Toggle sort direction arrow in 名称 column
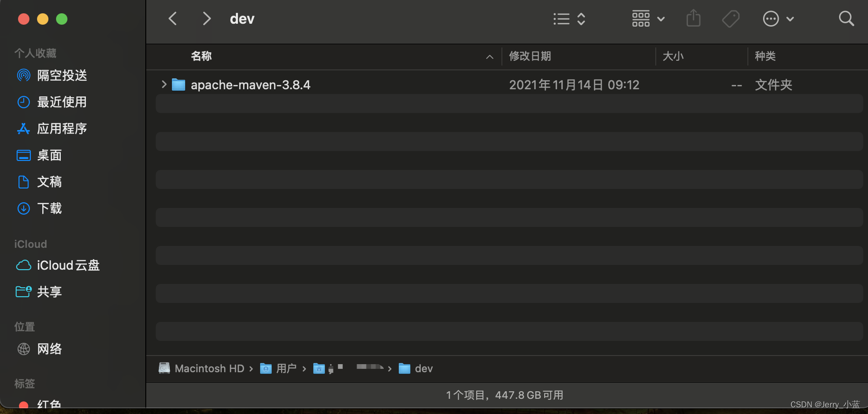 pyautogui.click(x=490, y=57)
